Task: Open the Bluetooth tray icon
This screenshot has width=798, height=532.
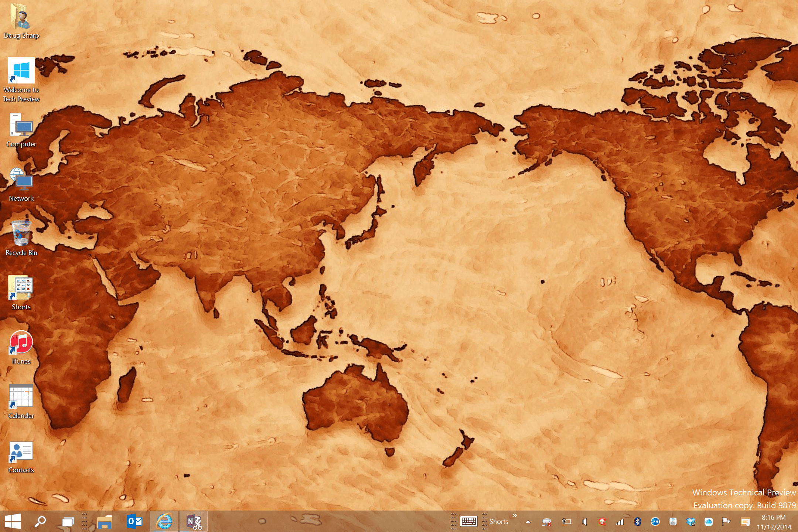Action: pos(637,522)
